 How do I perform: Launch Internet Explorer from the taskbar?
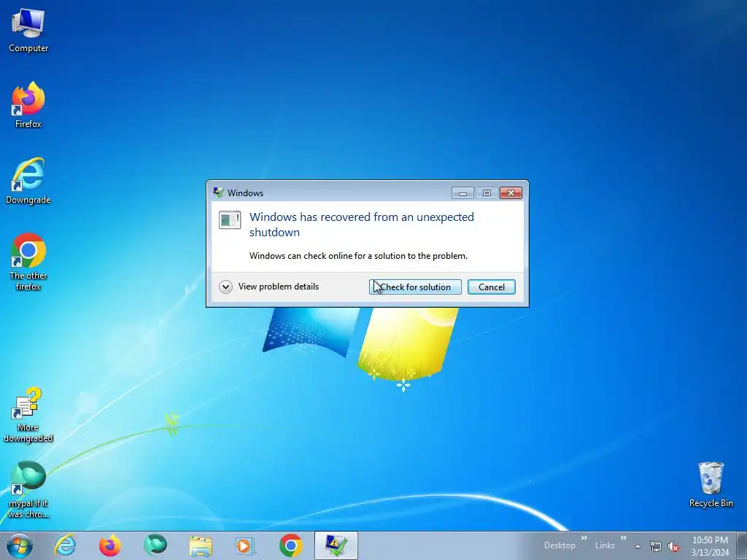point(65,545)
